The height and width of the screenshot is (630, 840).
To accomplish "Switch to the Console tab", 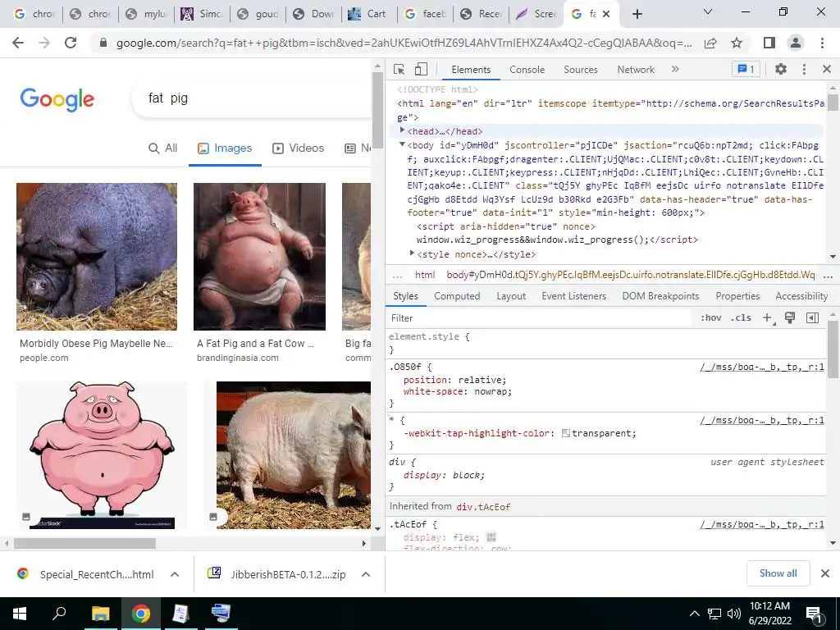I will 527,70.
